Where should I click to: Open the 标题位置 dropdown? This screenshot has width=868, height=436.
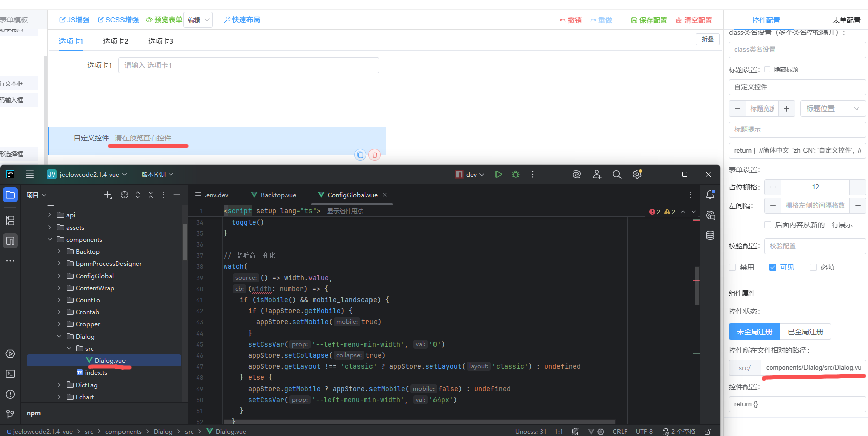click(833, 108)
